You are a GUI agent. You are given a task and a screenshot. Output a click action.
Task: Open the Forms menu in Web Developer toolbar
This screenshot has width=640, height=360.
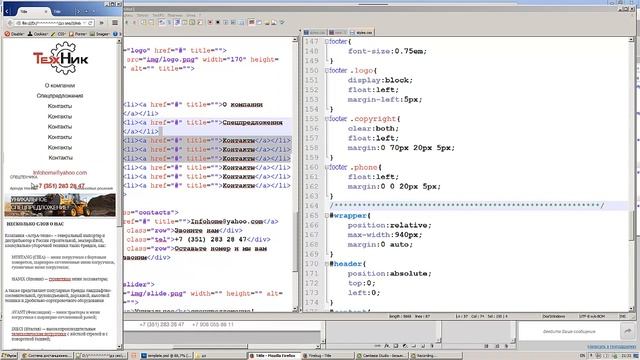78,34
